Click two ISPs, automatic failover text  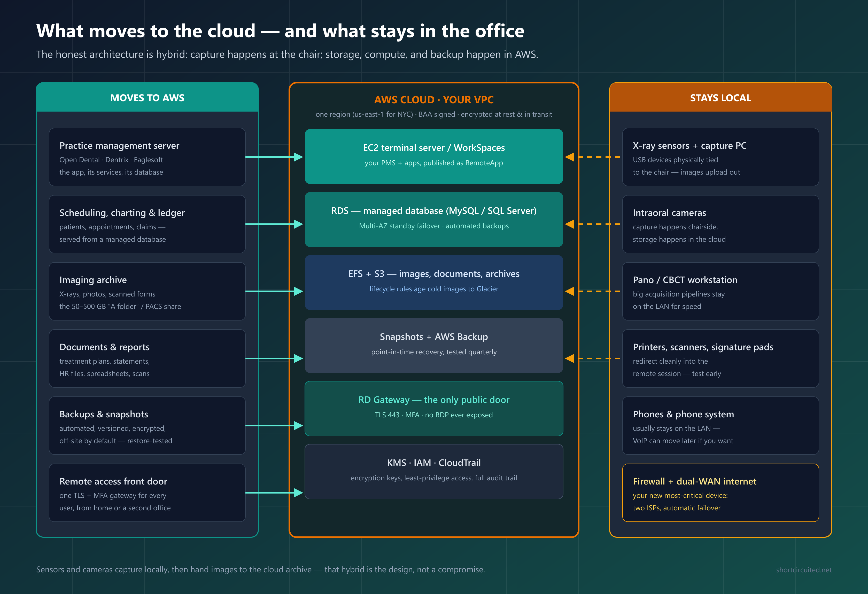coord(676,508)
